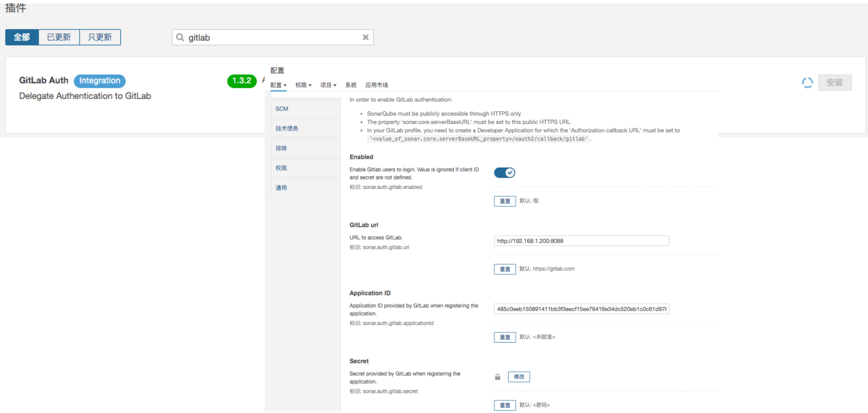868x413 pixels.
Task: Select the SCM settings category
Action: click(305, 109)
